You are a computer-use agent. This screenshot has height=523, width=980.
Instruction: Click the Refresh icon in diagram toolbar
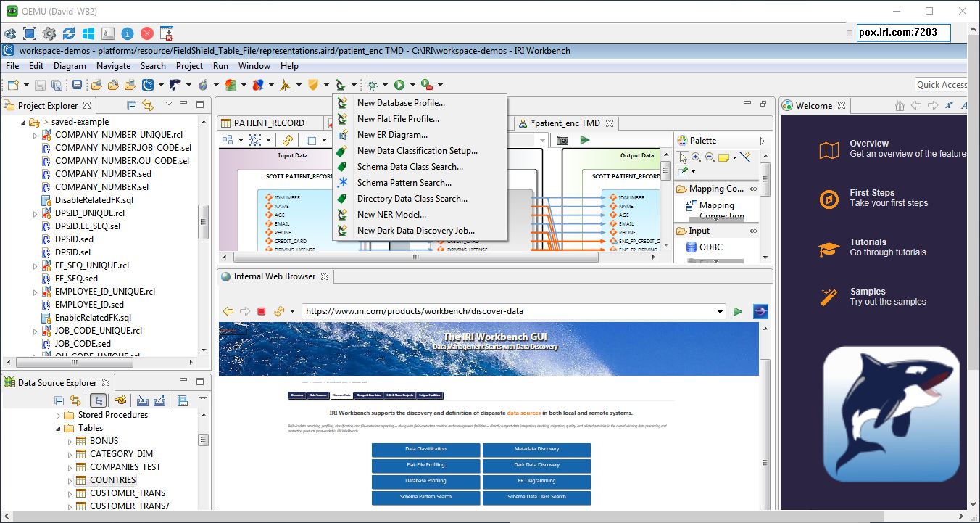coord(288,140)
